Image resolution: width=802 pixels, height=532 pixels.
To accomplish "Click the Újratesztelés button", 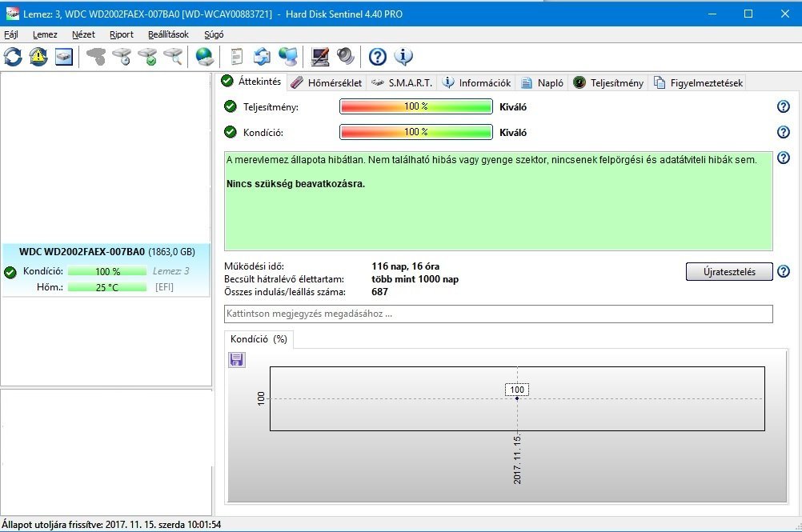I will click(x=729, y=272).
